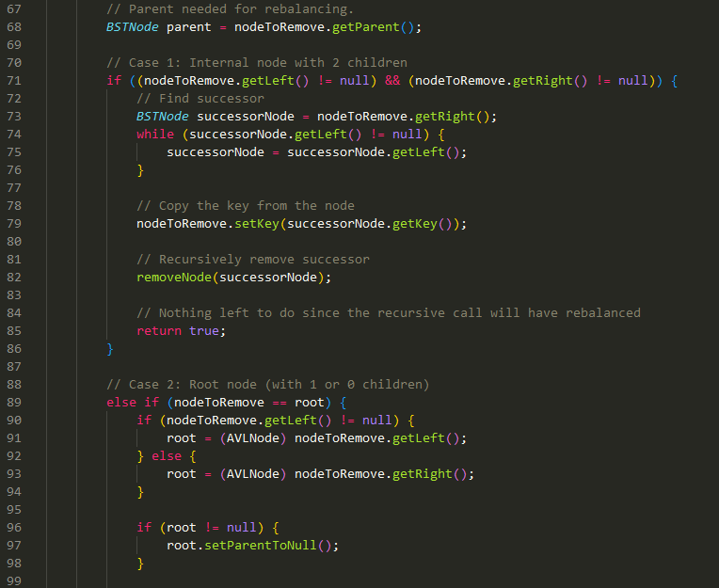Click getLeft call on line 75 assignment
Viewport: 719px width, 588px height.
coord(419,152)
